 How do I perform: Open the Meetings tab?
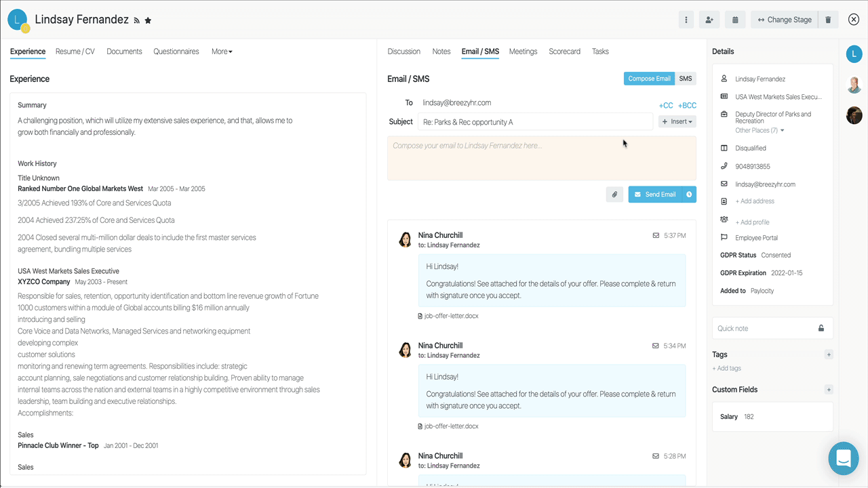(x=523, y=52)
